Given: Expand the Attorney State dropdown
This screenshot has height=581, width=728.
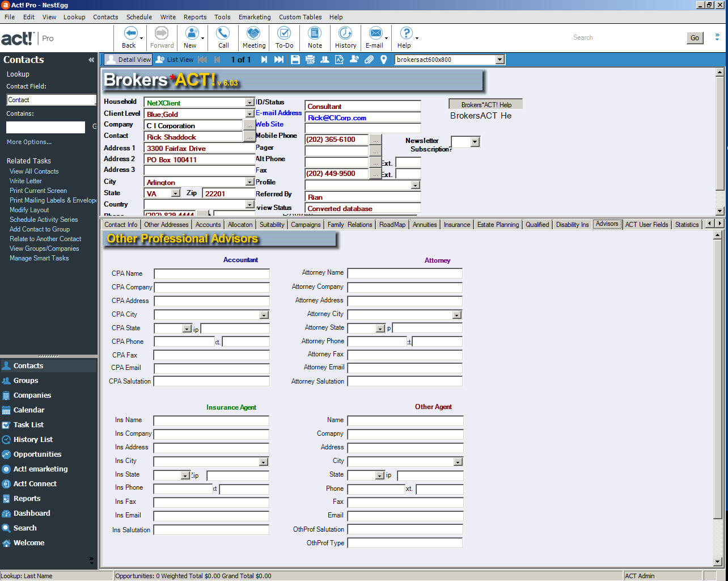Looking at the screenshot, I should pos(380,329).
